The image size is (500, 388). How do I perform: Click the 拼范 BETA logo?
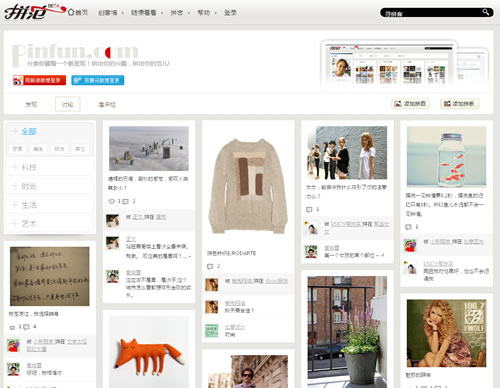pyautogui.click(x=34, y=12)
